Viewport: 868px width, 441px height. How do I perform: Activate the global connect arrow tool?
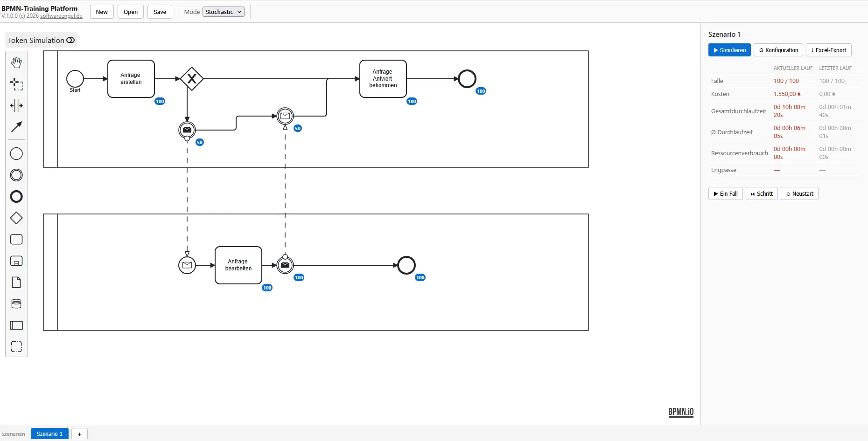(x=16, y=127)
